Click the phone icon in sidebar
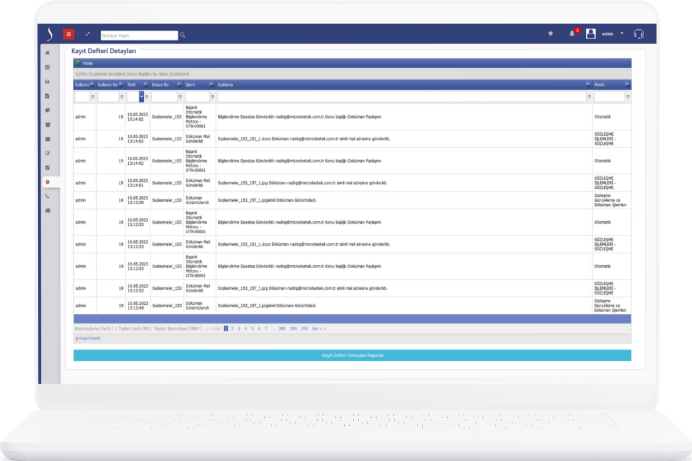The height and width of the screenshot is (461, 692). tap(47, 196)
